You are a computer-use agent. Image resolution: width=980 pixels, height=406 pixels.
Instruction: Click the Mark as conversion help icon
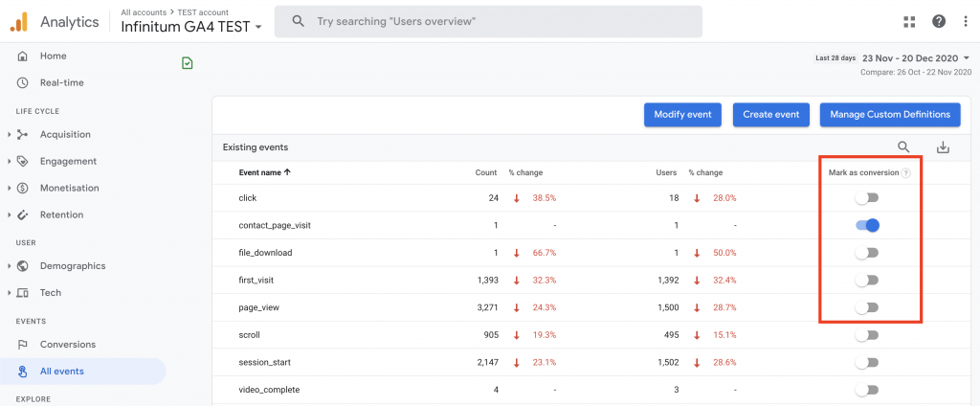pos(905,173)
